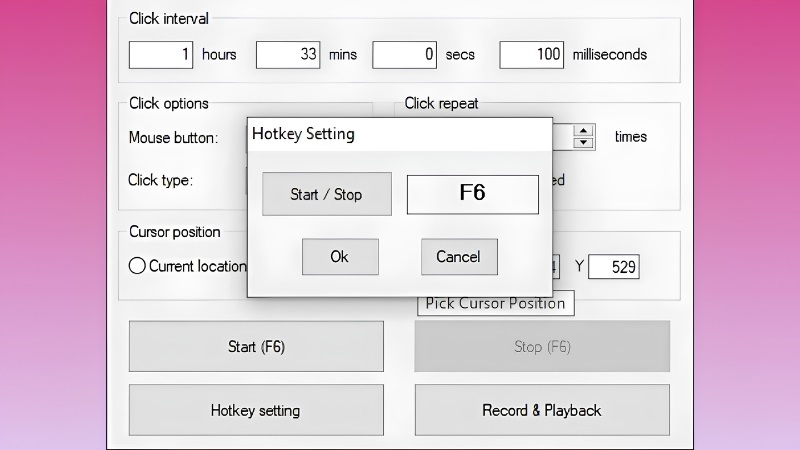The width and height of the screenshot is (800, 450).
Task: Click the hours input field
Action: [161, 55]
